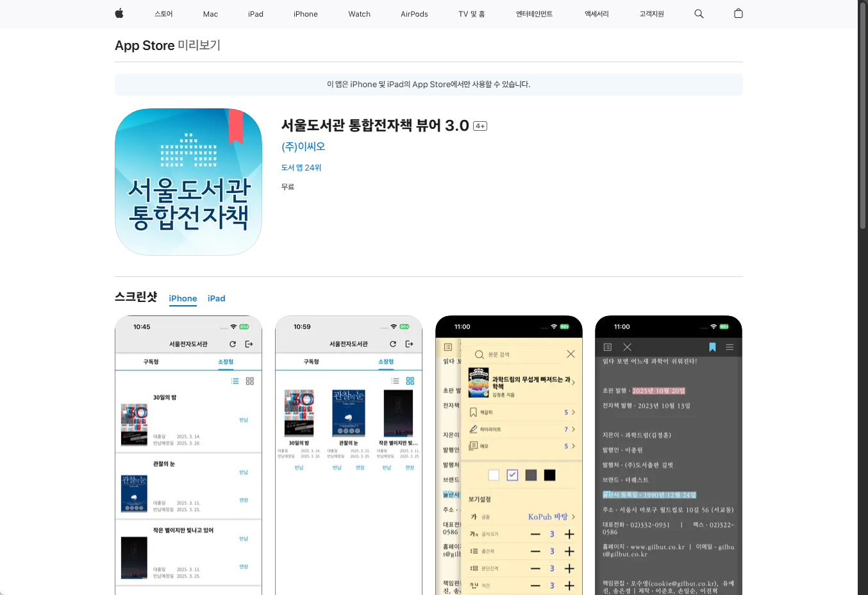Decrease 문단간격 with minus button
This screenshot has height=595, width=868.
(535, 569)
